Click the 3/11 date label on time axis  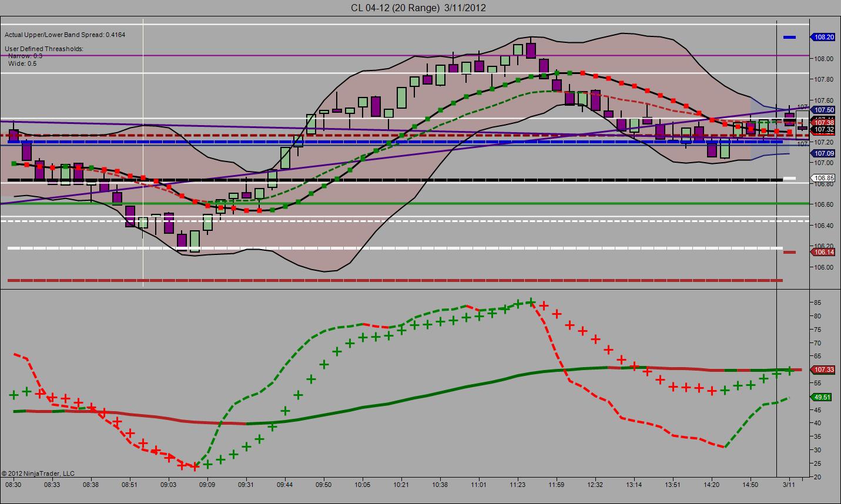pos(789,485)
